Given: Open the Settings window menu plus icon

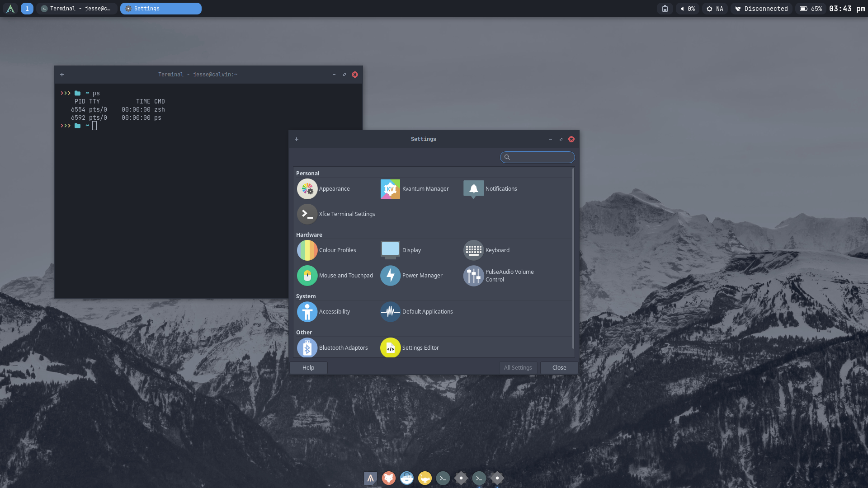Looking at the screenshot, I should (297, 139).
